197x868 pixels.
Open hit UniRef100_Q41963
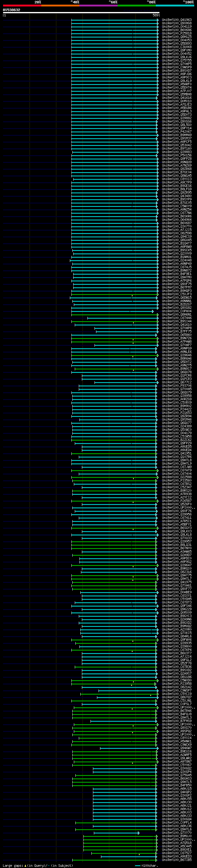click(176, 20)
